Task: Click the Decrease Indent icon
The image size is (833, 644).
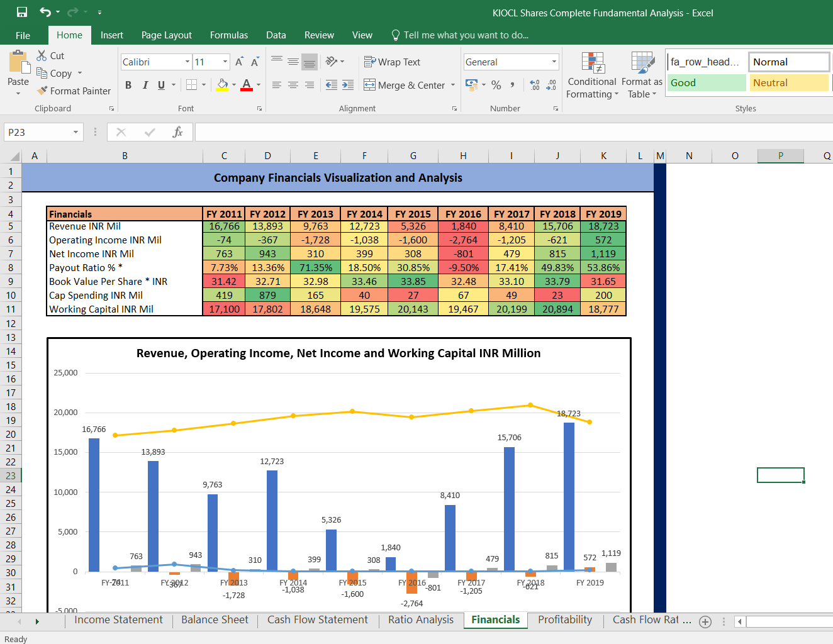Action: pyautogui.click(x=332, y=85)
